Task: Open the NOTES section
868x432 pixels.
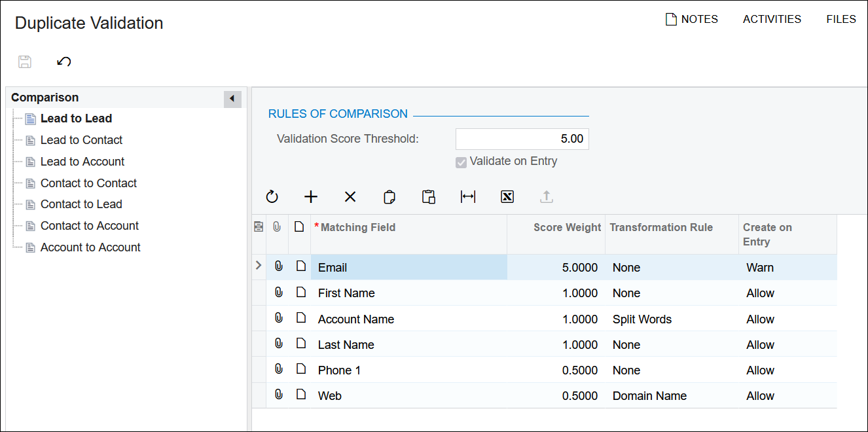Action: click(x=692, y=19)
